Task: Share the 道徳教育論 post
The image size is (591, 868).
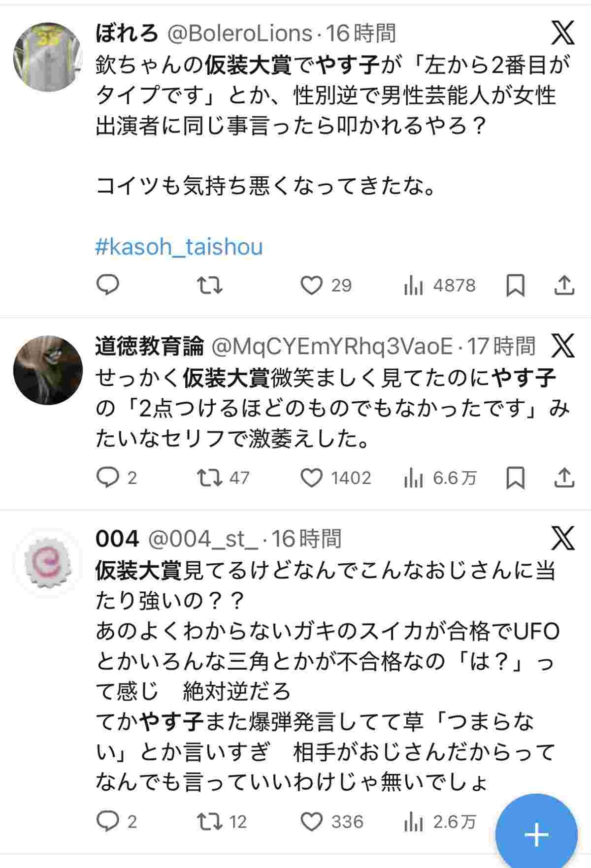Action: [x=564, y=478]
